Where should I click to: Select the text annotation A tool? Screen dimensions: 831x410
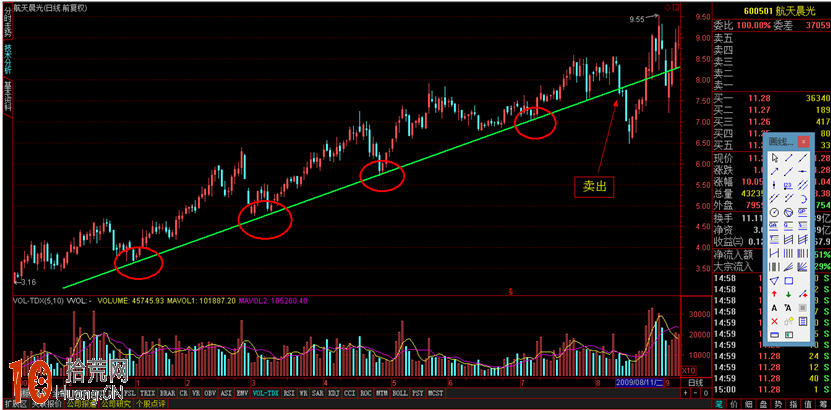click(x=774, y=307)
